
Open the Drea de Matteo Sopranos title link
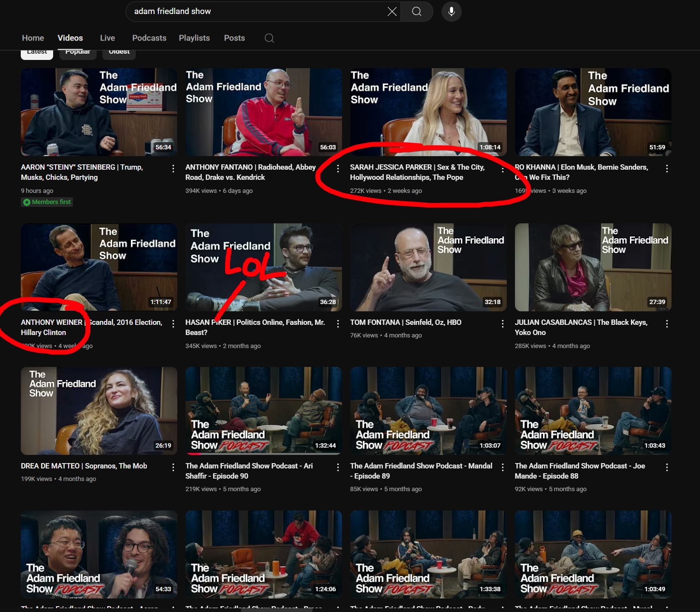(x=84, y=466)
